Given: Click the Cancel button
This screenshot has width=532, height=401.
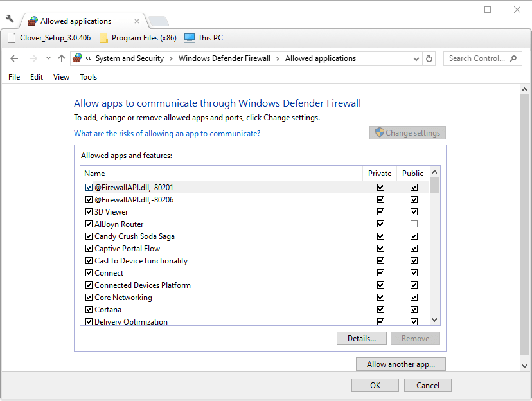Looking at the screenshot, I should (428, 386).
